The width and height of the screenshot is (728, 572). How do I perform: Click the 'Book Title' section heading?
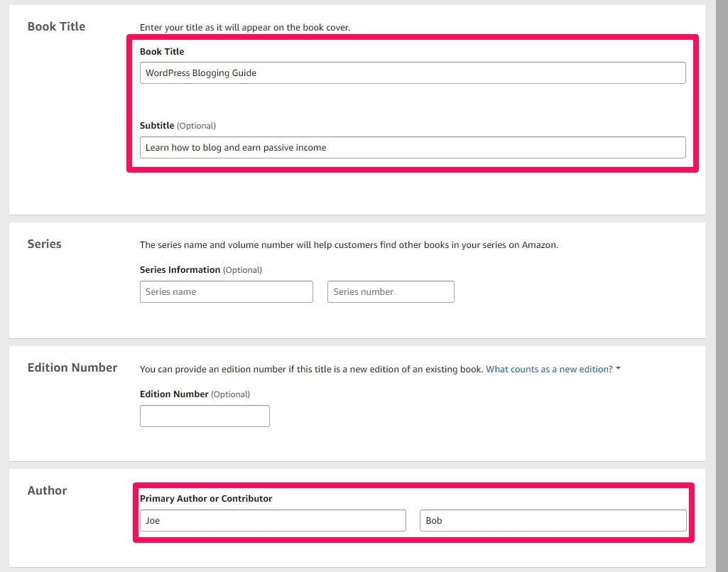56,26
